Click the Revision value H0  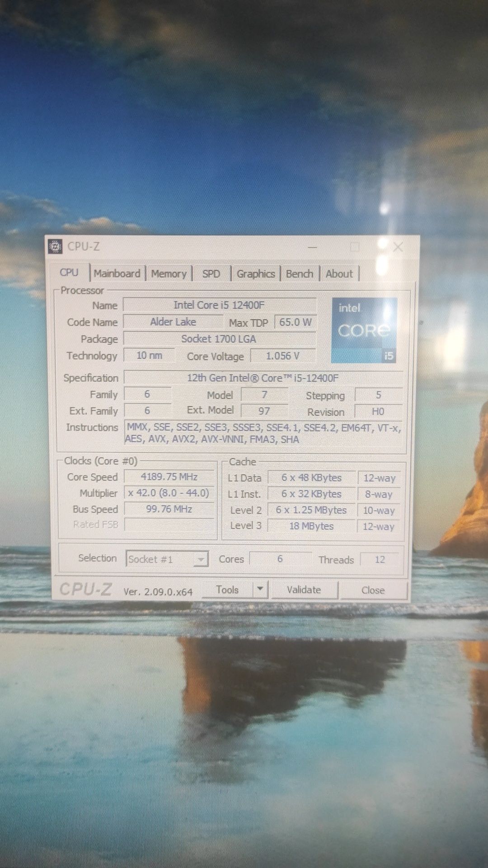click(x=379, y=412)
